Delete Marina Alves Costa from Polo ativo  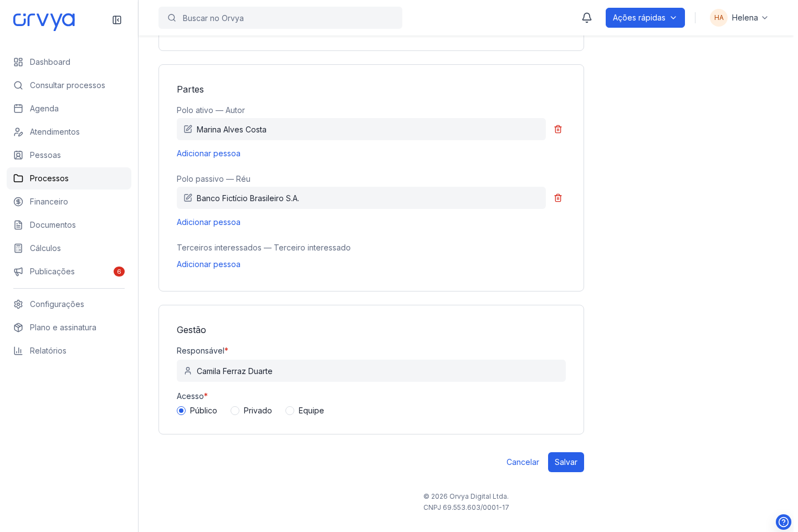click(x=558, y=129)
